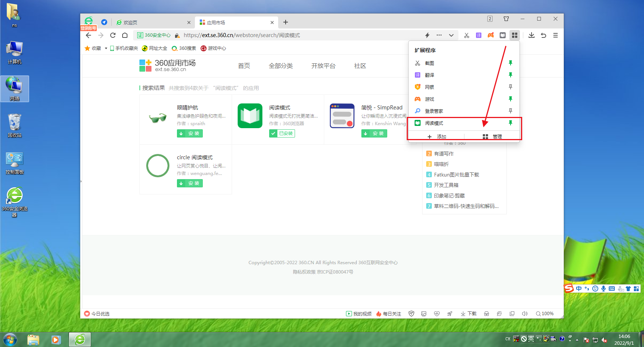Open the 阅读模式 green book thumbnail
644x347 pixels.
point(250,116)
